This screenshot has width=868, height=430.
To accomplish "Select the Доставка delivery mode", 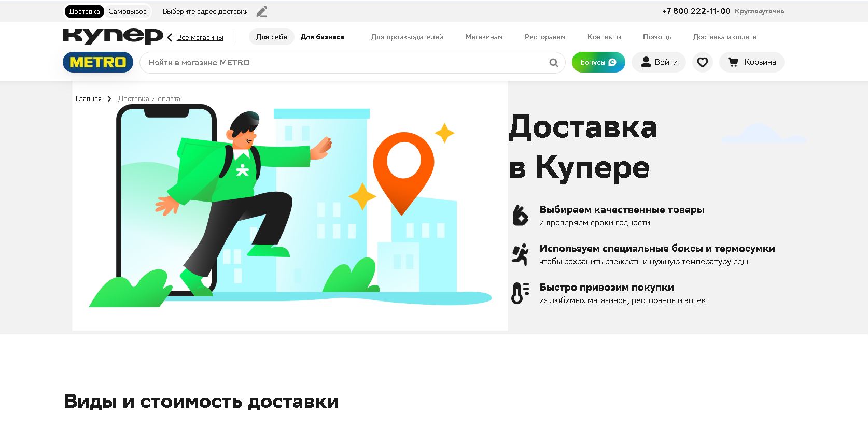I will [x=85, y=11].
